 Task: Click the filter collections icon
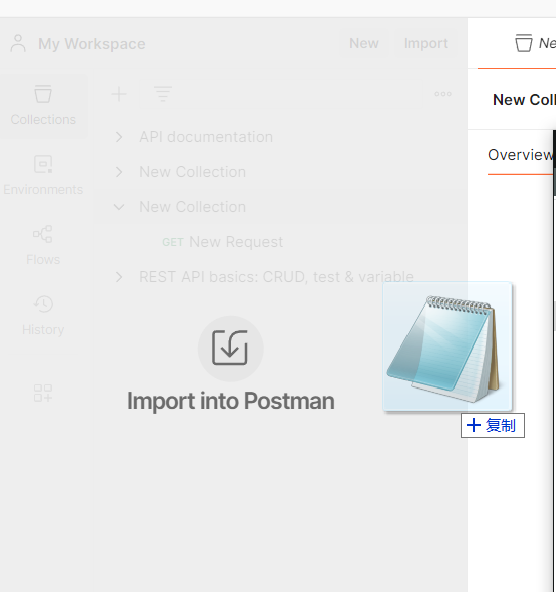point(163,94)
